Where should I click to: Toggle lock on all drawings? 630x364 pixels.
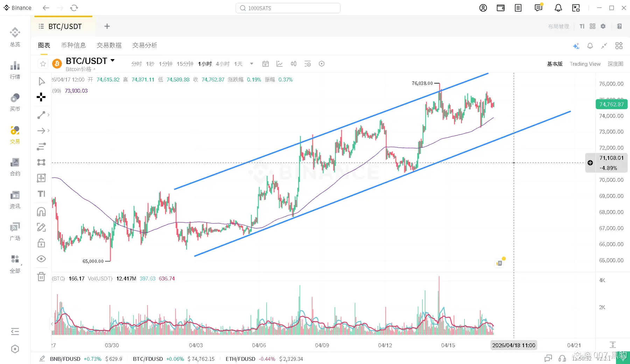pos(41,243)
